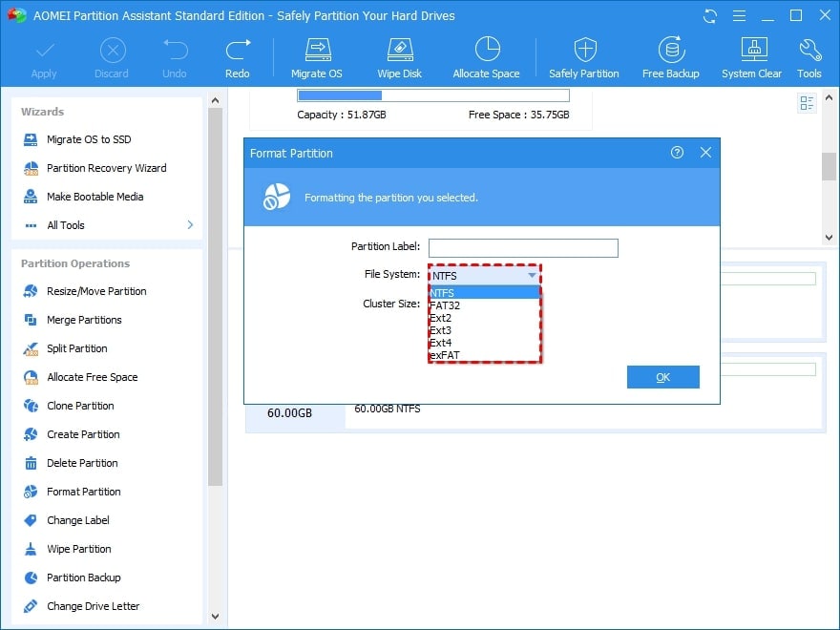Open All Tools in Wizards panel
Image resolution: width=840 pixels, height=630 pixels.
[65, 225]
